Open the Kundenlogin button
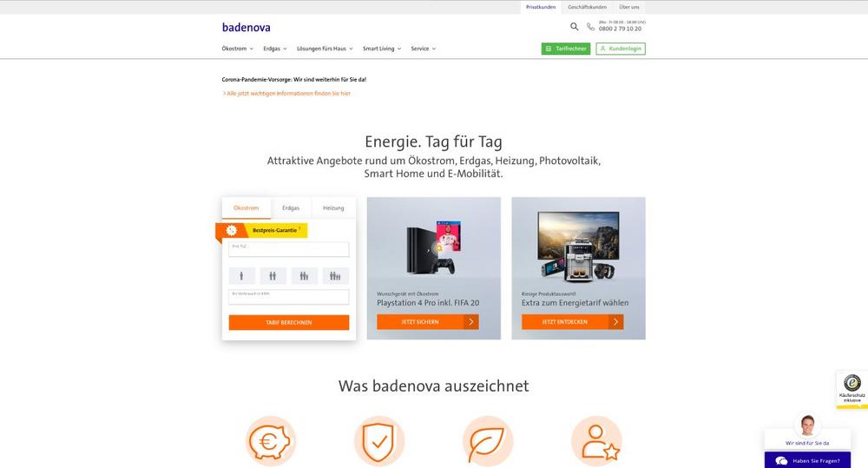 click(621, 49)
